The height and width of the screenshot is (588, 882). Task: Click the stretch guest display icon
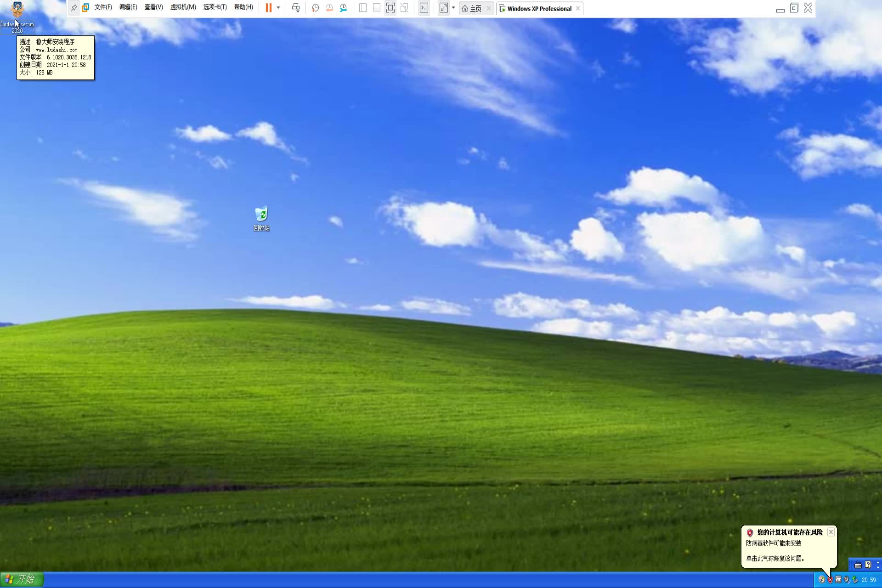pyautogui.click(x=444, y=8)
